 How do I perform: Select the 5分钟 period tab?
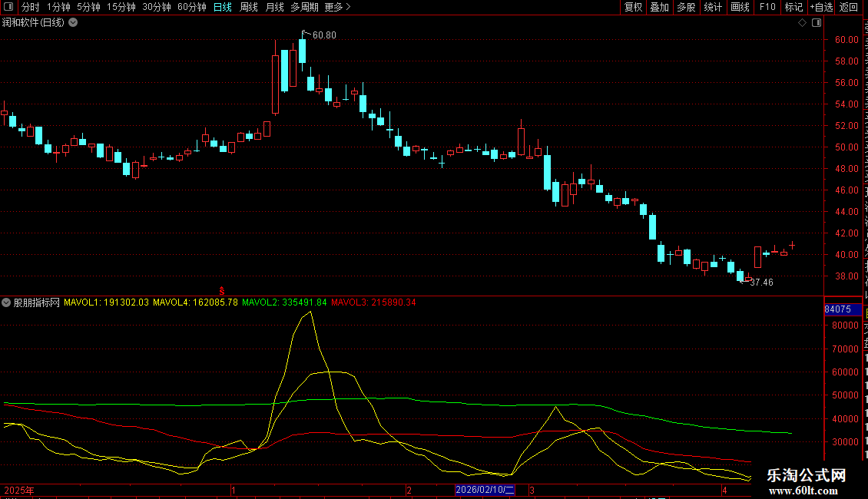(88, 7)
